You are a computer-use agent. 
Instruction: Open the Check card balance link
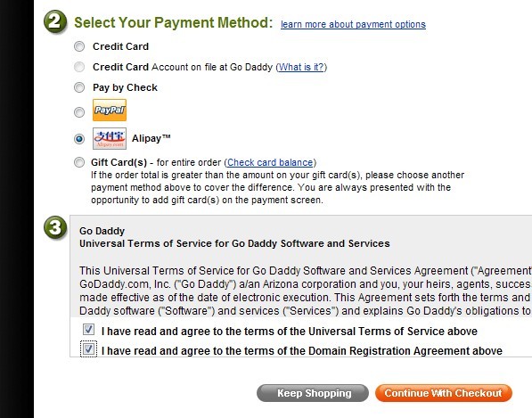click(270, 162)
